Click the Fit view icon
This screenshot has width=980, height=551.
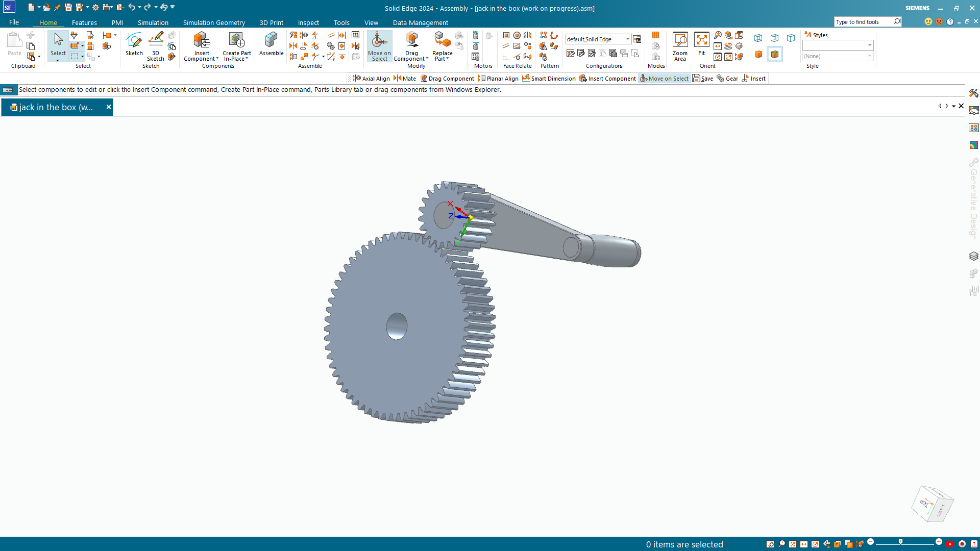(702, 40)
